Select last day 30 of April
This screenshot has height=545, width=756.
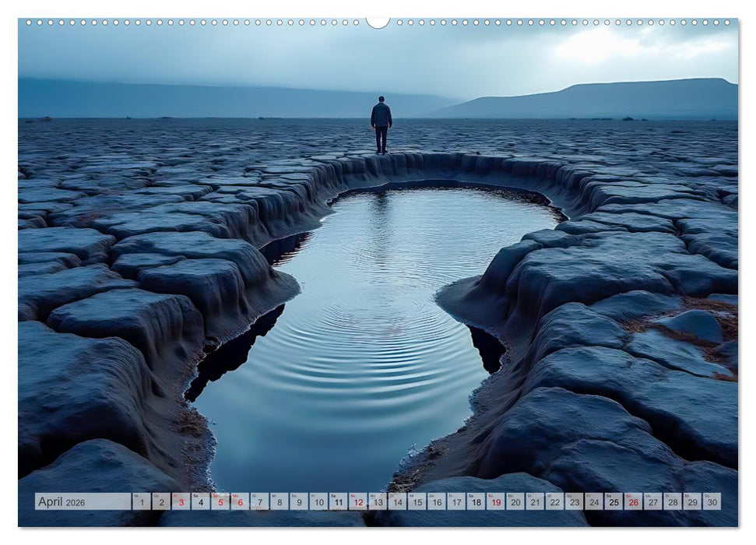712,502
